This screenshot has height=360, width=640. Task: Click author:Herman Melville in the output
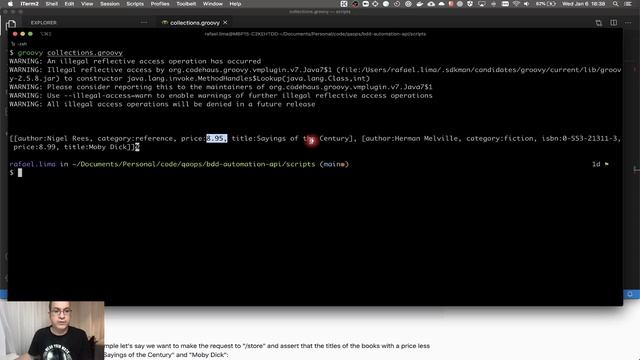click(413, 138)
